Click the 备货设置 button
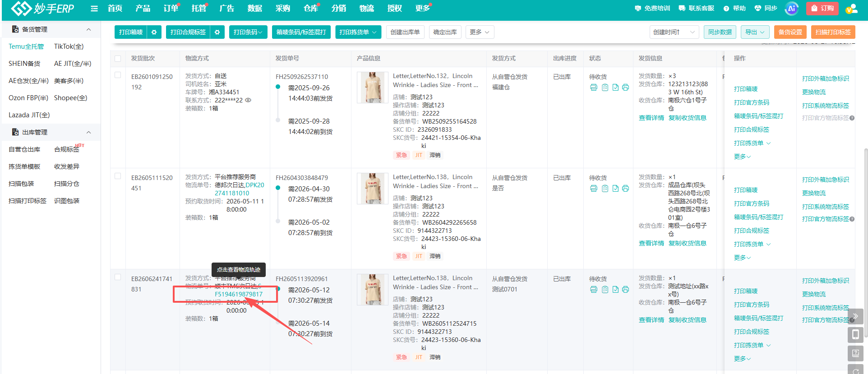This screenshot has height=374, width=868. pos(790,32)
